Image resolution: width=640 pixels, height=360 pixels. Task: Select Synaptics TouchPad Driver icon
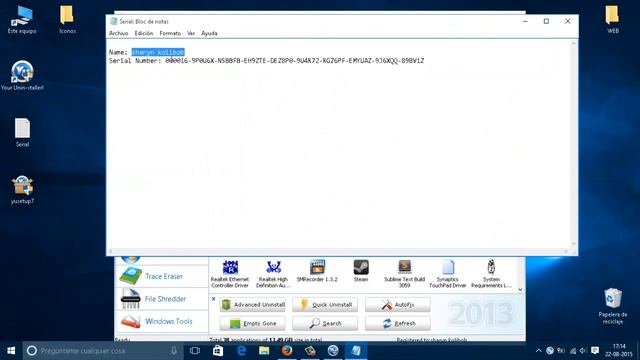[x=448, y=274]
